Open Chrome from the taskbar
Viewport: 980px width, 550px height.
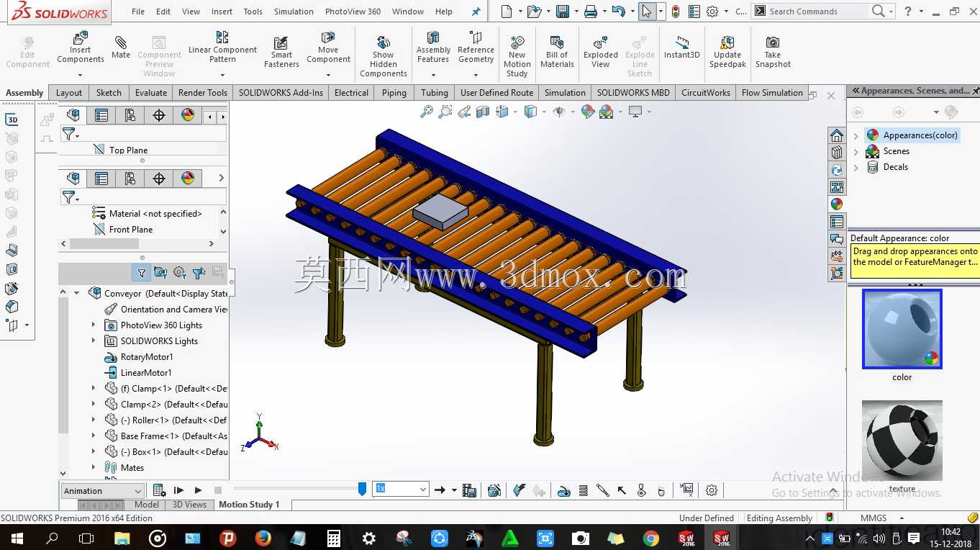click(x=650, y=538)
